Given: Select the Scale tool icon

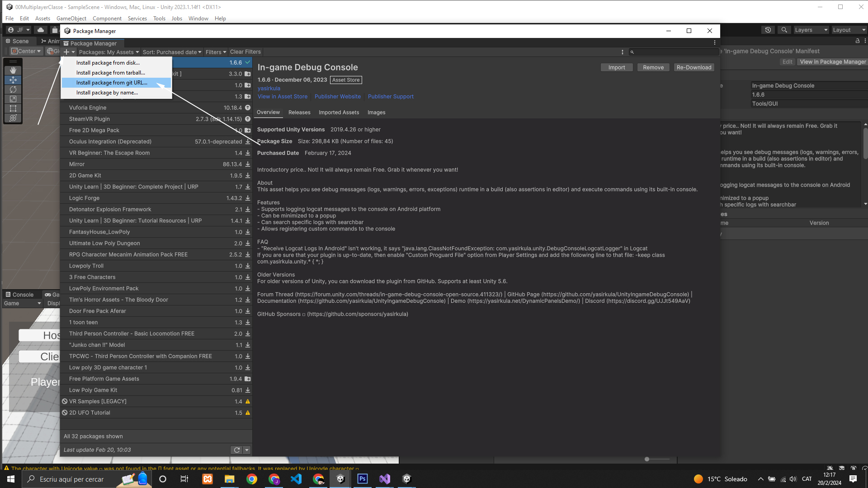Looking at the screenshot, I should click(13, 99).
